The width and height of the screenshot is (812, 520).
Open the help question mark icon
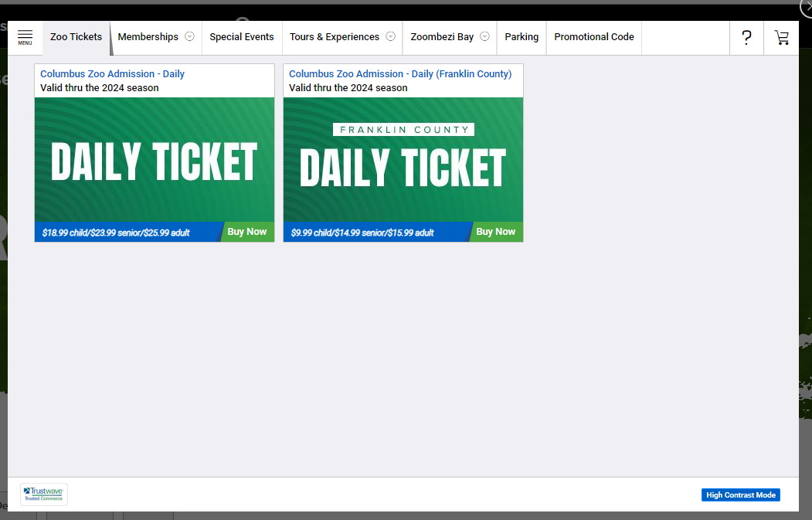(746, 37)
